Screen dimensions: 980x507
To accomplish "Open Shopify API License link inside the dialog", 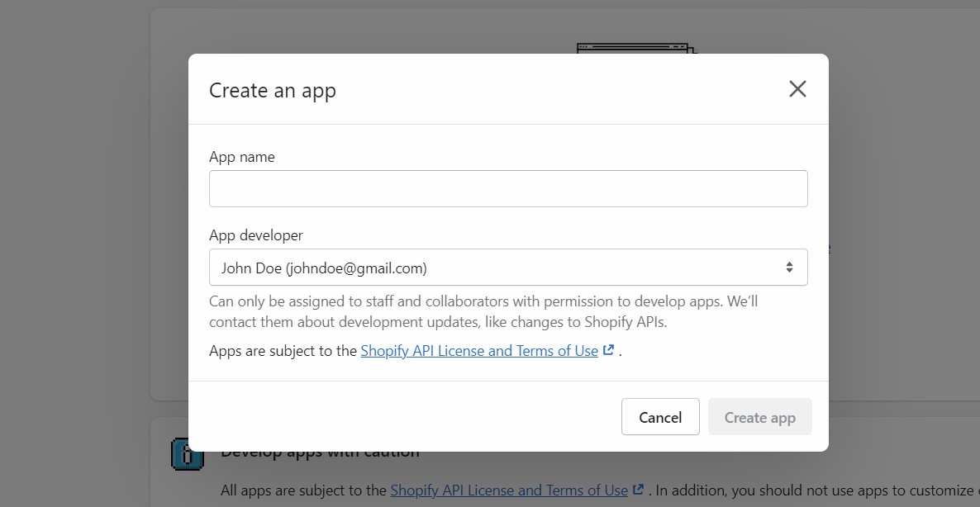I will coord(479,351).
